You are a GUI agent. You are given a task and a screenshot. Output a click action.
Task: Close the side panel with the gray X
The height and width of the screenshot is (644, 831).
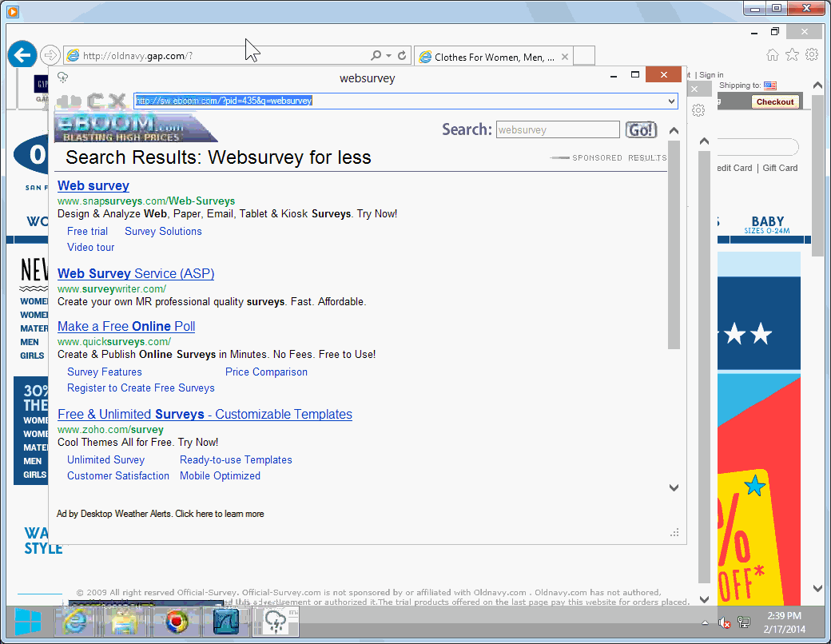tap(694, 89)
